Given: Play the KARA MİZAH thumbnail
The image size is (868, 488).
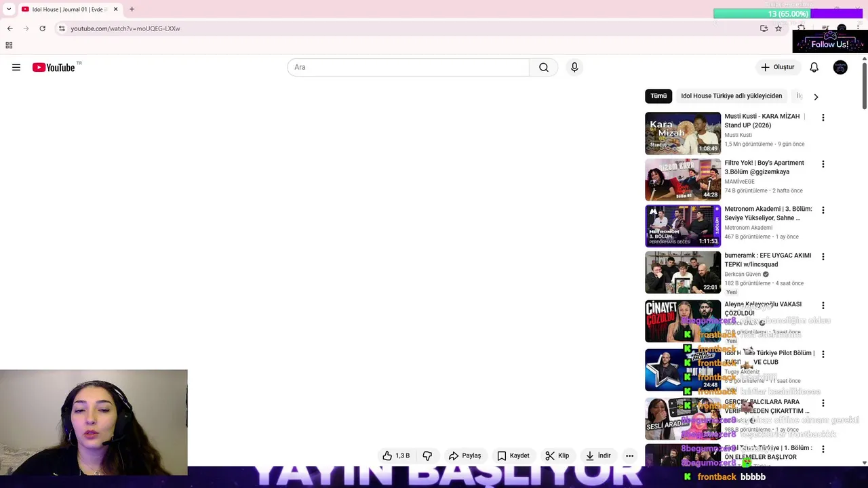Looking at the screenshot, I should (x=683, y=133).
